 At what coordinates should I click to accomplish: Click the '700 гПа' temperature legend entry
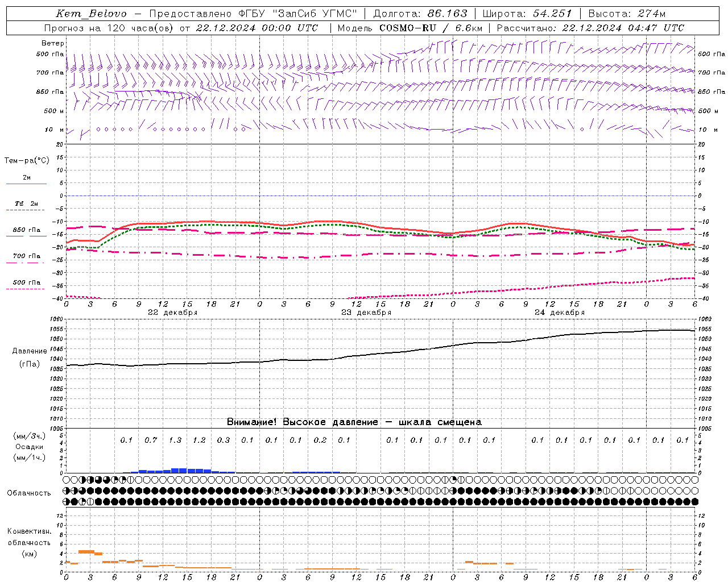tap(26, 256)
